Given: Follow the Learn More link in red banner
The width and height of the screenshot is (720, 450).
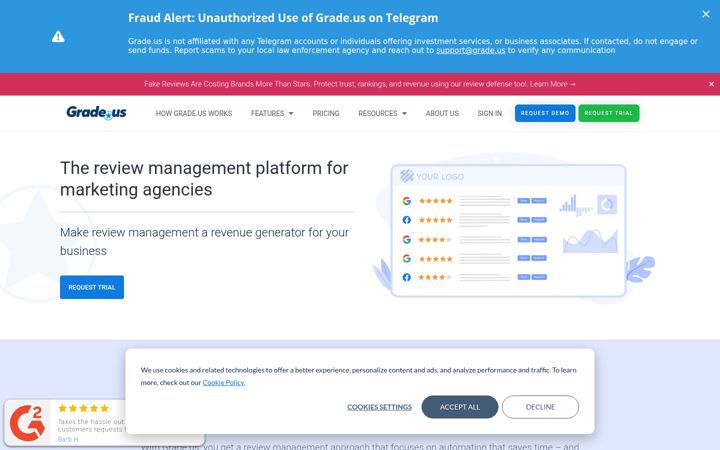Looking at the screenshot, I should [552, 84].
